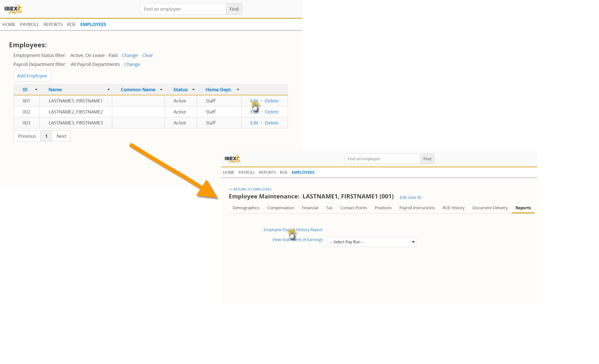Screen dimensions: 599x364
Task: Open REPORTS menu in Employee Maintenance page
Action: point(267,172)
